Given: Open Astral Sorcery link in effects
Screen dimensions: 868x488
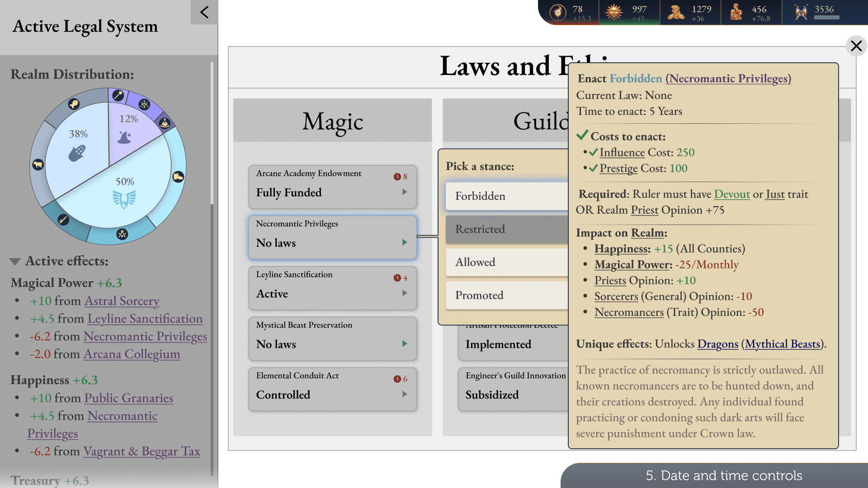Looking at the screenshot, I should tap(122, 301).
